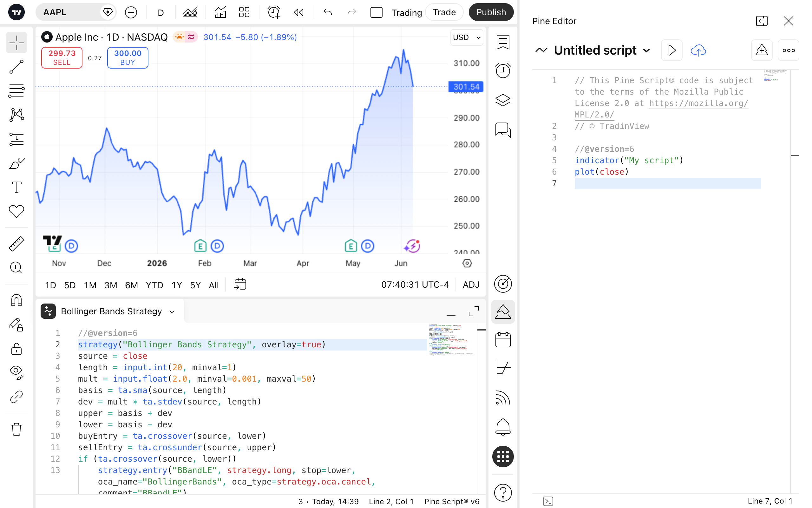812x508 pixels.
Task: Open the TradingView logo menu
Action: (x=16, y=12)
